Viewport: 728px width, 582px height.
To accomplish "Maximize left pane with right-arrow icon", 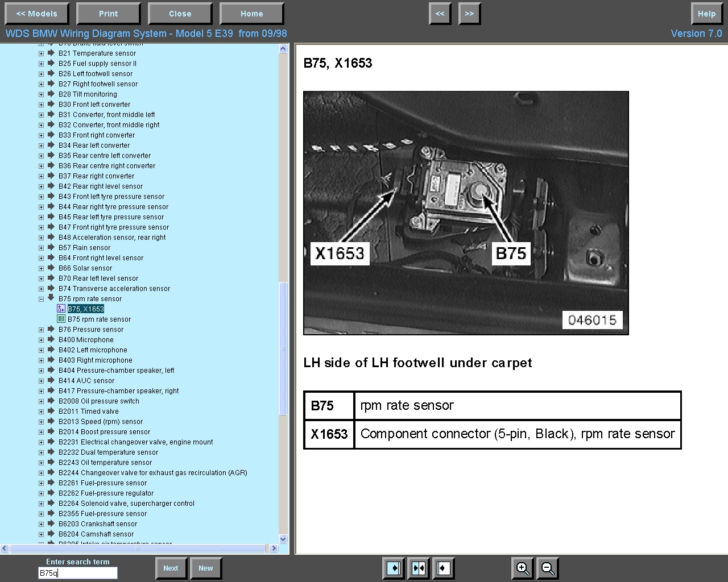I will (x=394, y=568).
